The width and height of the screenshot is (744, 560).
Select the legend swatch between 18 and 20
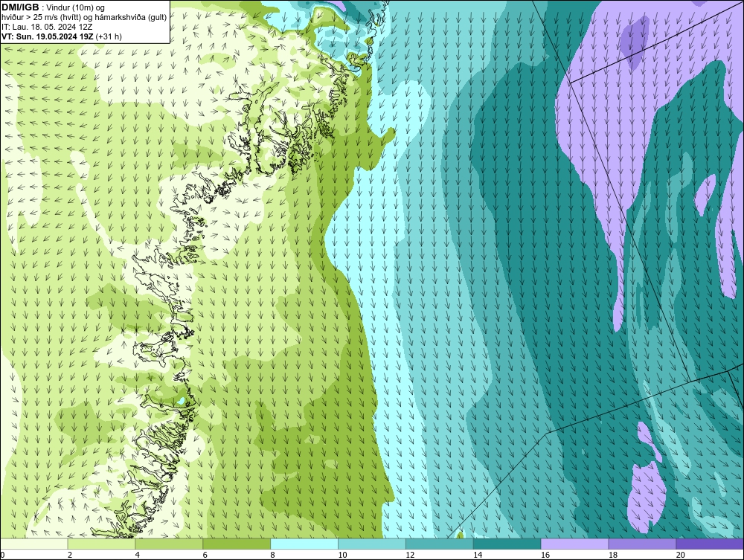pyautogui.click(x=643, y=544)
